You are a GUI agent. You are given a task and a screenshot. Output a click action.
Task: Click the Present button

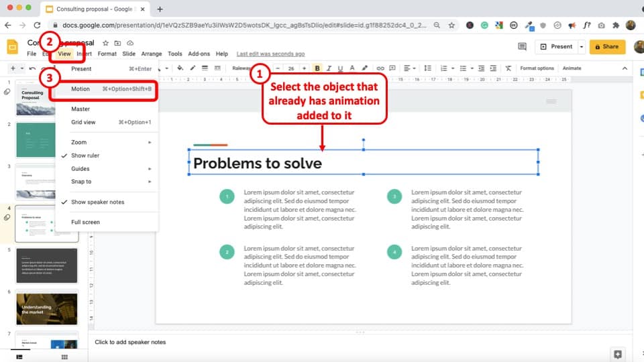tap(557, 47)
